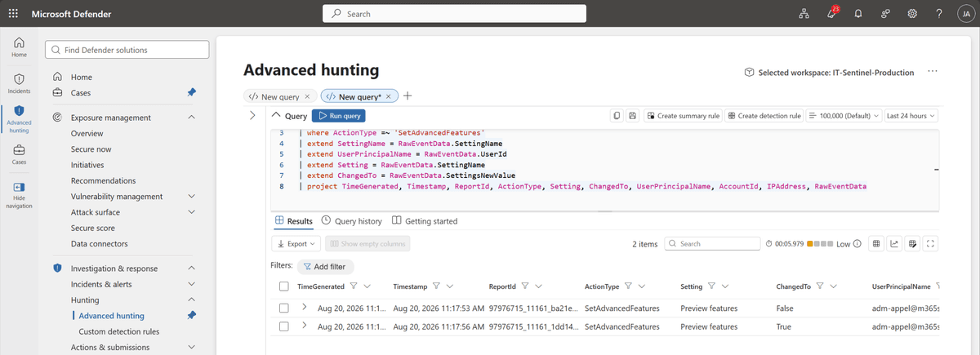Open the more options ellipsis near the workspace
This screenshot has height=355, width=980.
coord(933,72)
